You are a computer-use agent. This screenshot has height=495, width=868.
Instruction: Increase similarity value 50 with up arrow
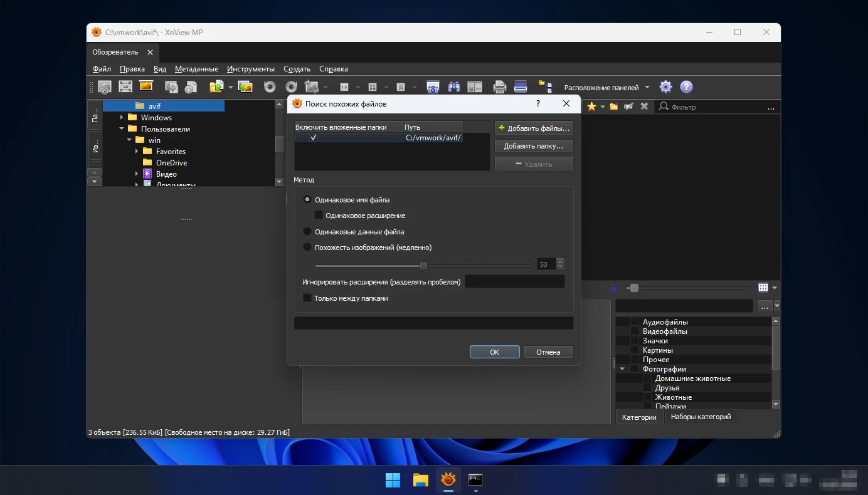point(560,261)
